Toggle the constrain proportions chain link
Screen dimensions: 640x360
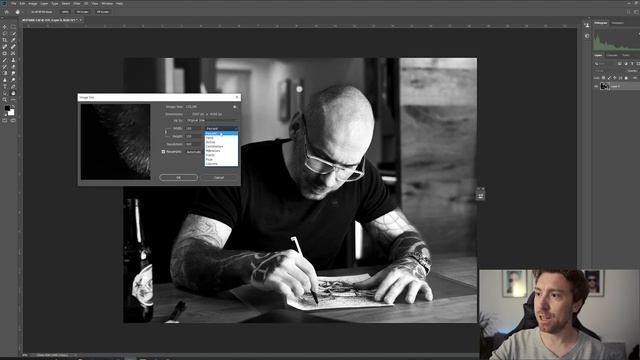click(166, 132)
